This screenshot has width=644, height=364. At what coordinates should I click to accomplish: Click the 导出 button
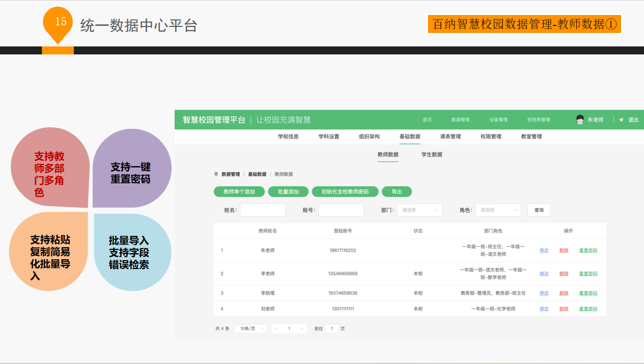pyautogui.click(x=397, y=192)
